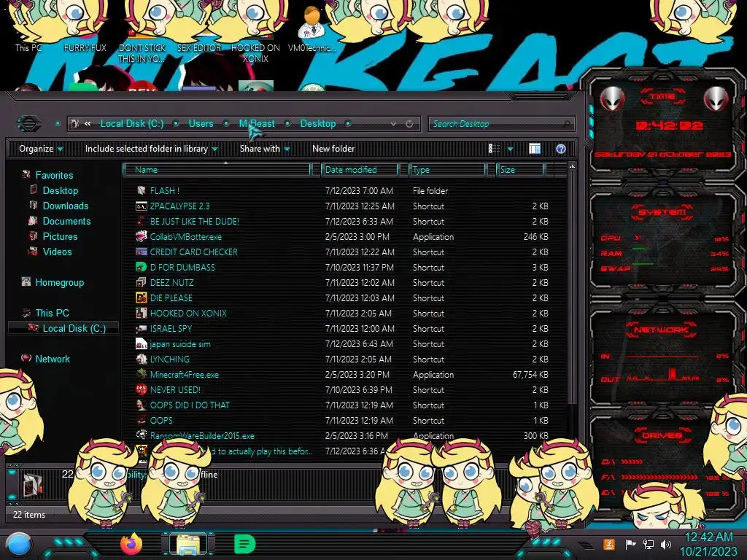Open the green document app on taskbar

click(x=245, y=544)
